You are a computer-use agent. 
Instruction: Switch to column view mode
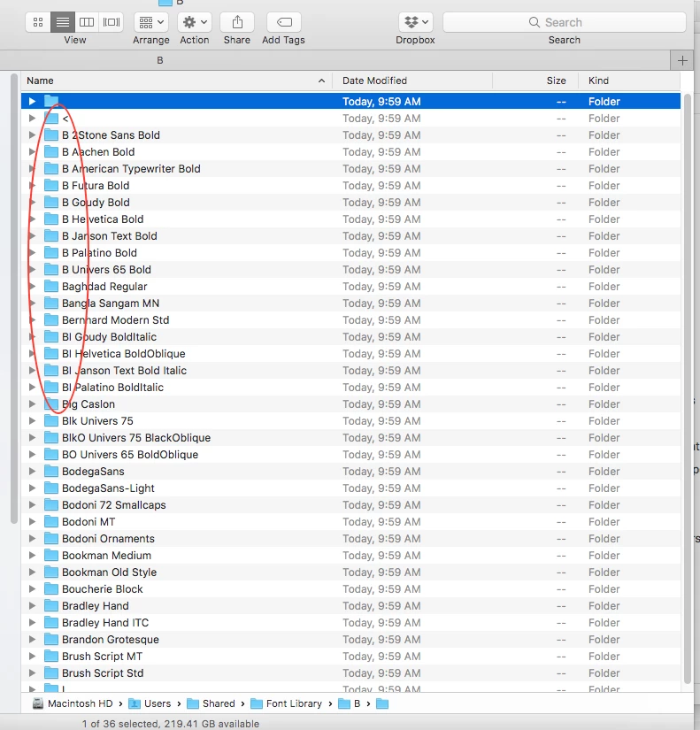[x=87, y=22]
